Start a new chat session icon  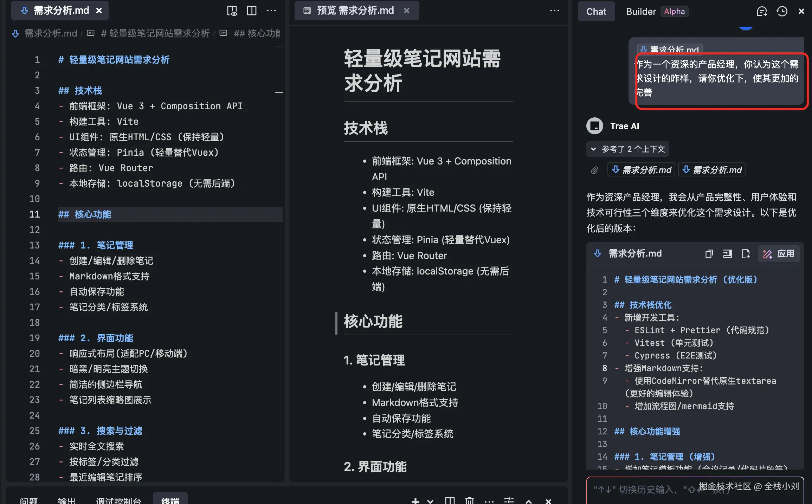click(762, 11)
